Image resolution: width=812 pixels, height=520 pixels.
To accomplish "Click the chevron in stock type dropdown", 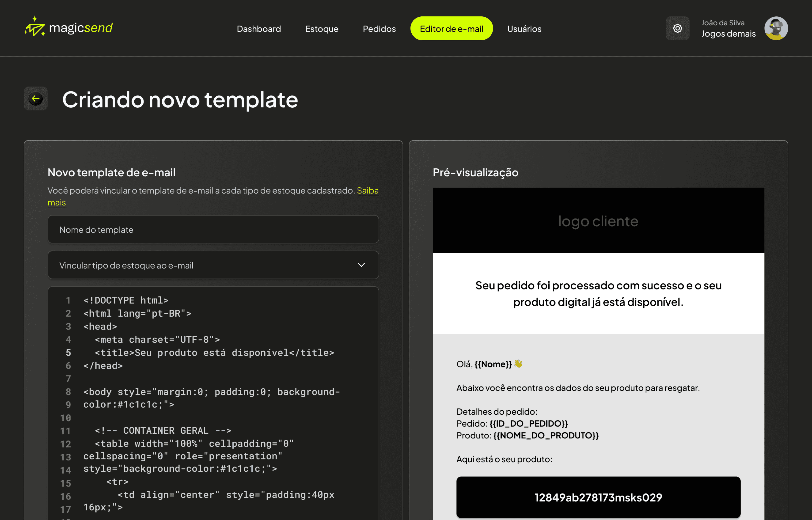I will click(361, 265).
